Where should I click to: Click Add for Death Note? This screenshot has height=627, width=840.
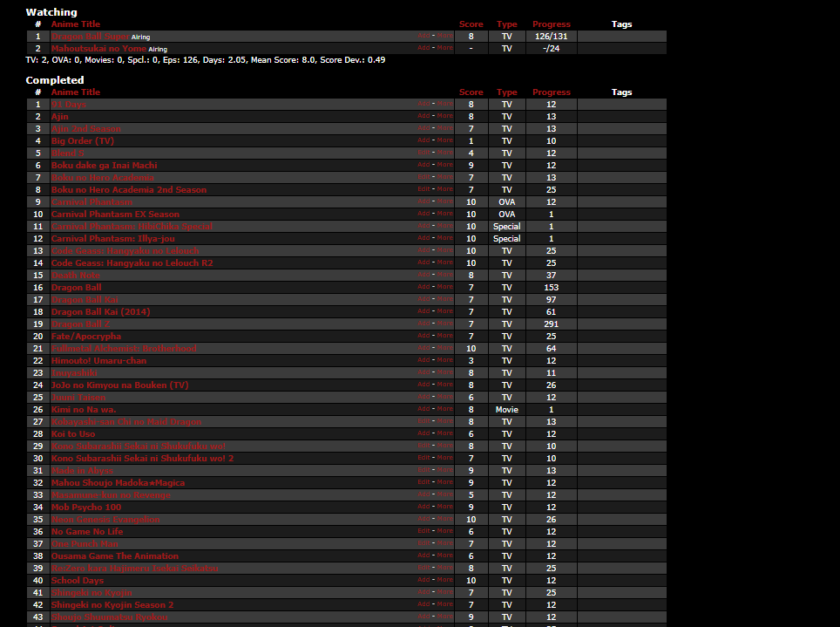pos(423,274)
